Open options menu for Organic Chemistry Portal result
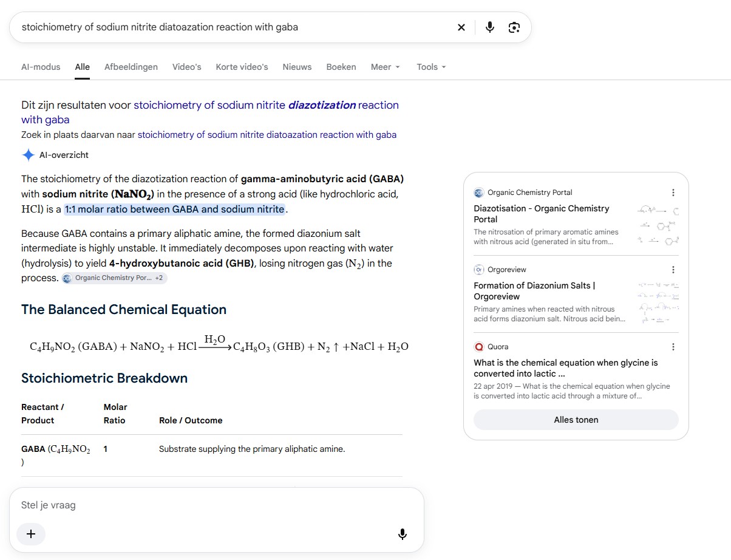731x560 pixels. click(673, 193)
